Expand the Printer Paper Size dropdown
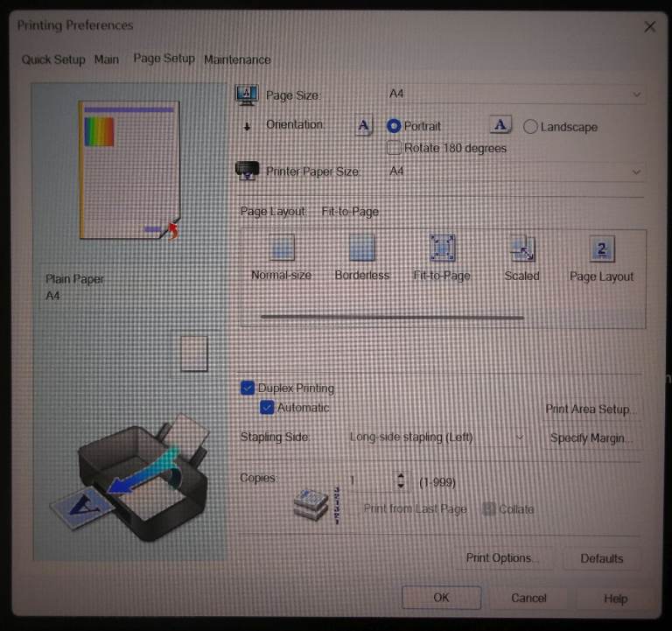Screen dimensions: 672x631 pos(514,172)
